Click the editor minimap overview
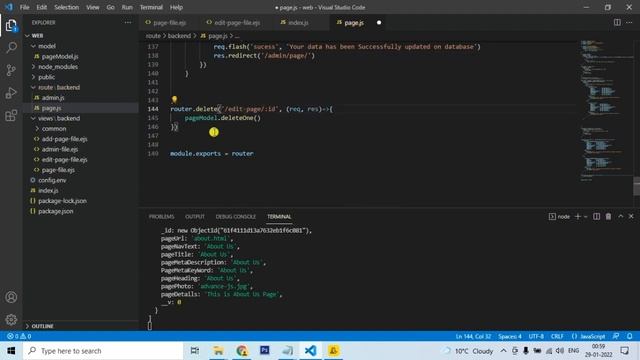This screenshot has width=640, height=360. 606,110
